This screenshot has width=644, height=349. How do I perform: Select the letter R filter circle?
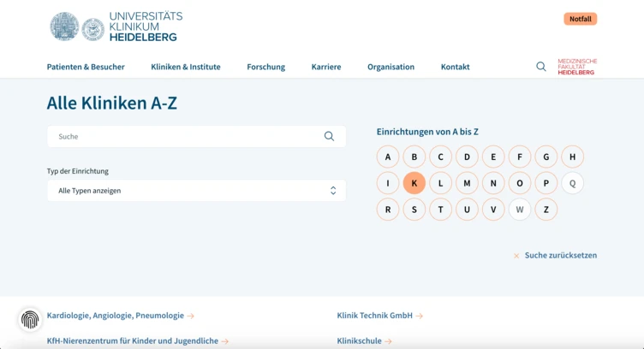coord(388,210)
